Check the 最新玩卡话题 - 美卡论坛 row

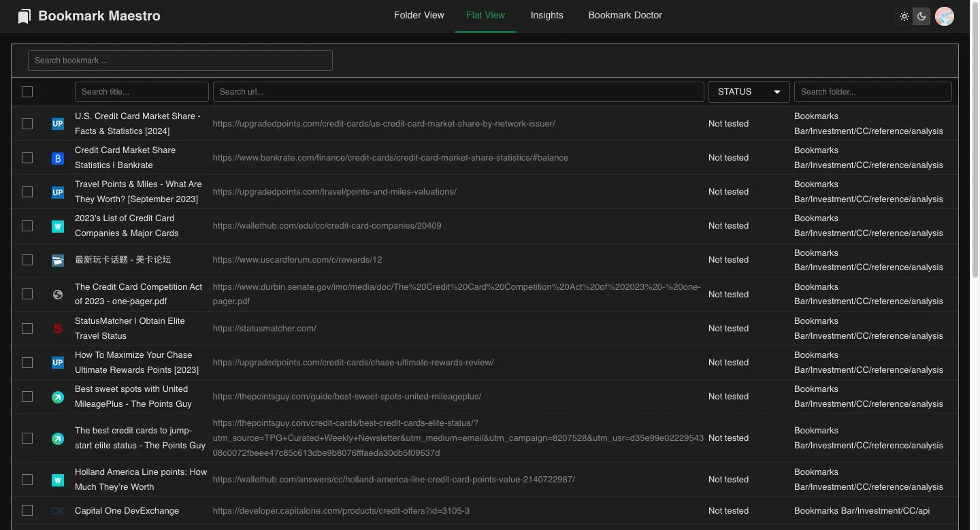click(27, 260)
